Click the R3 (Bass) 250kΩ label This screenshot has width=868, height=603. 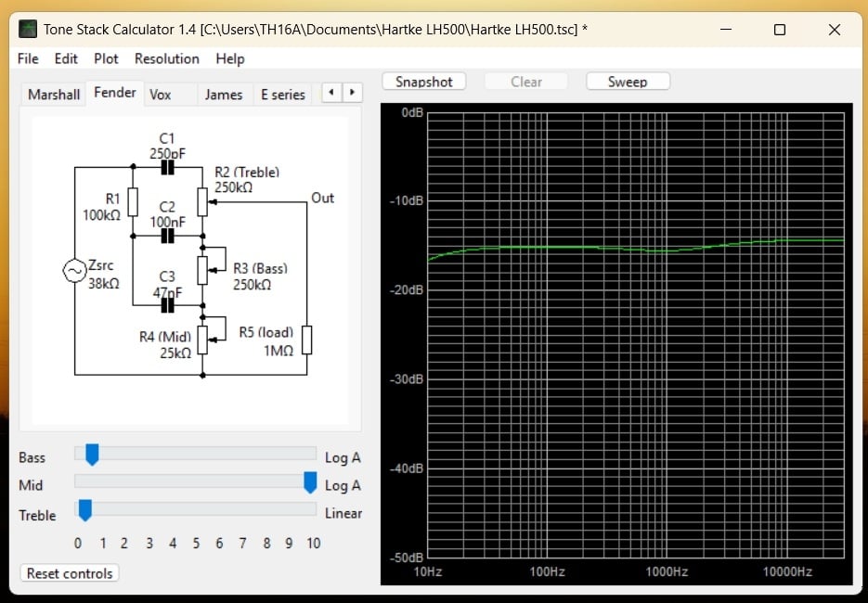(x=260, y=276)
